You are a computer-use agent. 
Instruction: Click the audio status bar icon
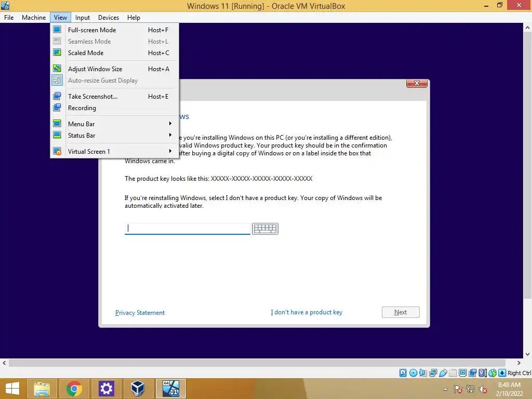point(423,373)
